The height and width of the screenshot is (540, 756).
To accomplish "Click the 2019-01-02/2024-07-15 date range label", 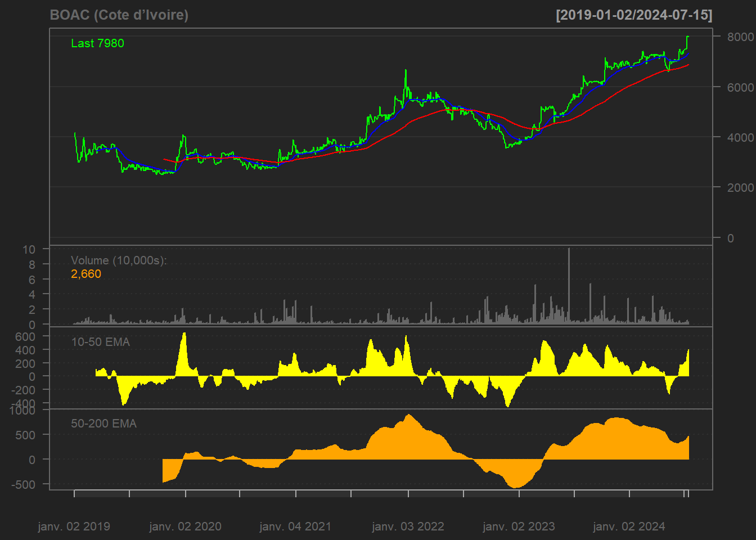I will point(634,15).
